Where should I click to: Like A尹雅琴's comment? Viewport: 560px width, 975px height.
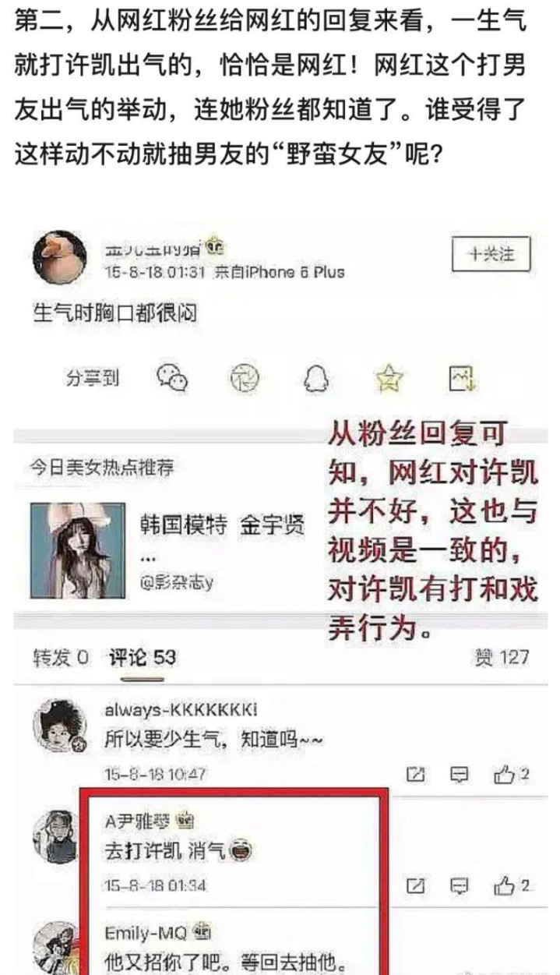[512, 885]
